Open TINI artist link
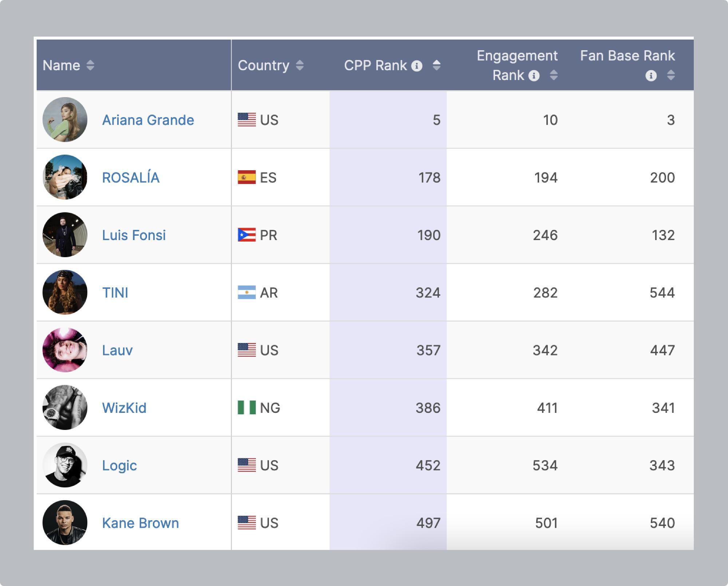 (x=115, y=293)
